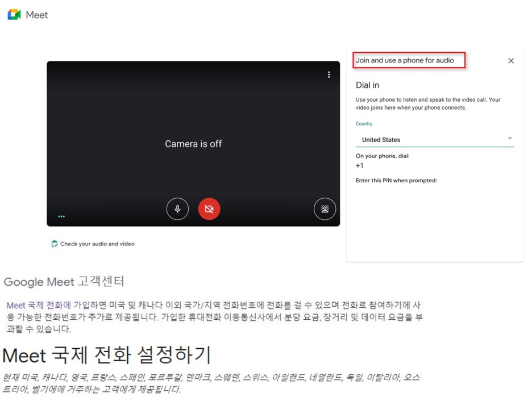
Task: Click the Meet 국제 전화 설정하기 heading
Action: pos(107,355)
